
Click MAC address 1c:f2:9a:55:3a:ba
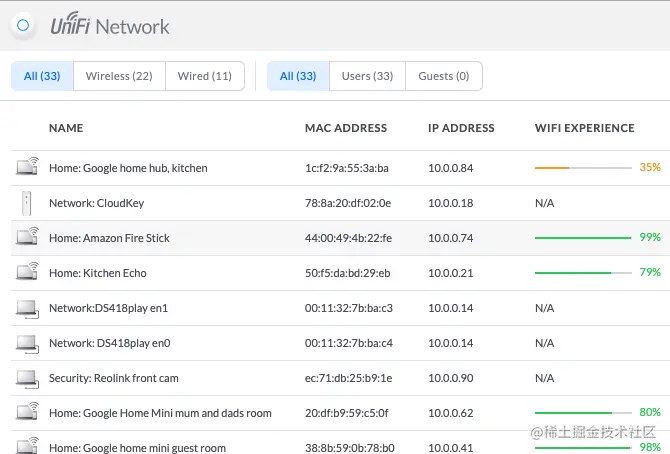[x=347, y=168]
